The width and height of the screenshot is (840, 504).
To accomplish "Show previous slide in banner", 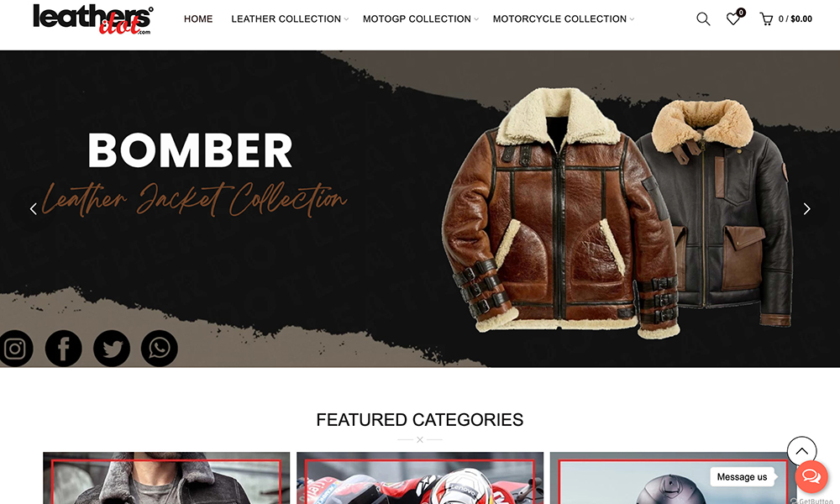I will pos(34,209).
